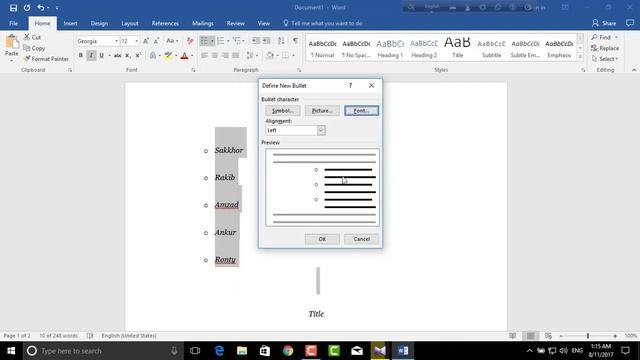
Task: Click Tell me what you want to do
Action: (323, 23)
